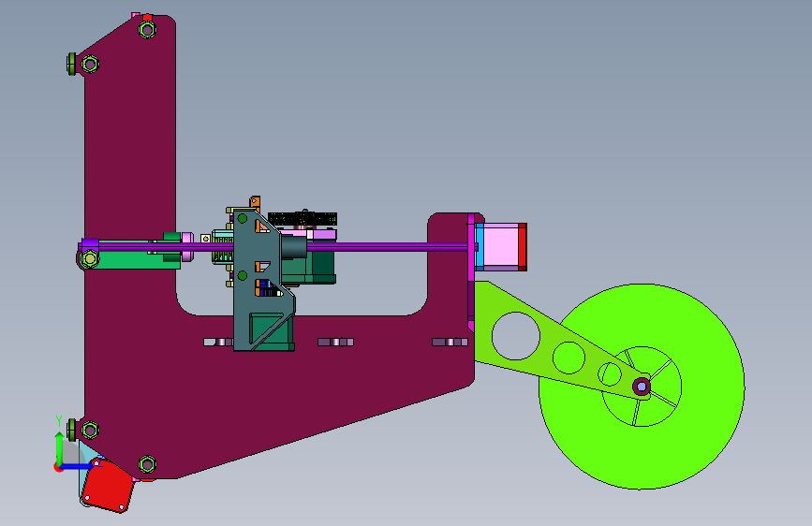
Task: Pick the pink stepper motor body
Action: point(501,247)
